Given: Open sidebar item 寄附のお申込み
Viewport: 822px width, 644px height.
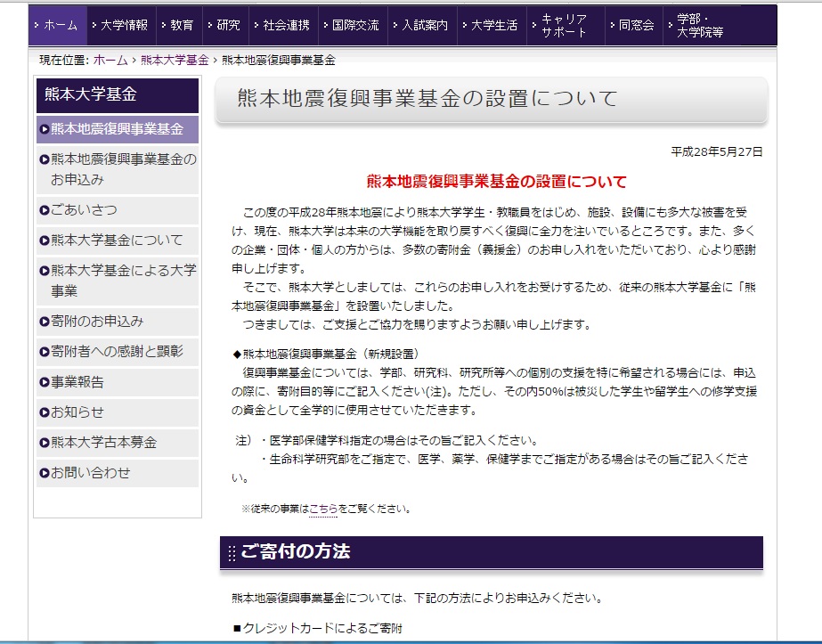Looking at the screenshot, I should (x=118, y=321).
